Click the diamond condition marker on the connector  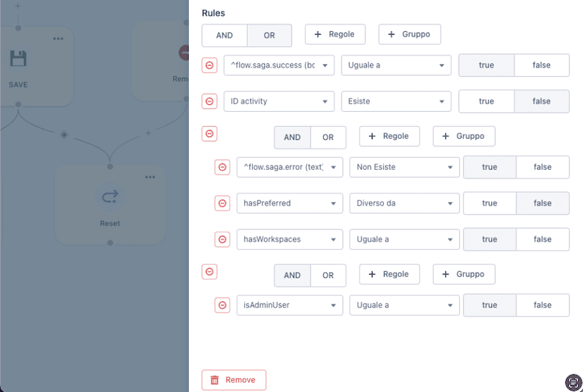tap(64, 134)
